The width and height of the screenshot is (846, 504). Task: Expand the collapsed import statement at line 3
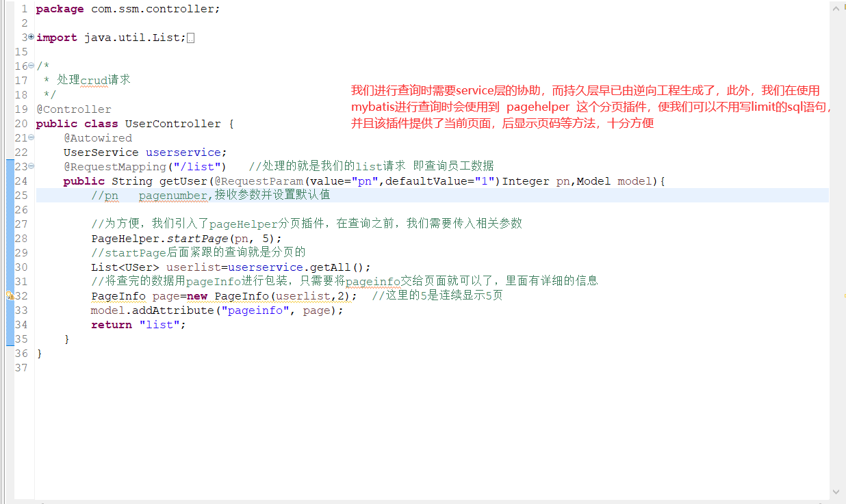[31, 37]
